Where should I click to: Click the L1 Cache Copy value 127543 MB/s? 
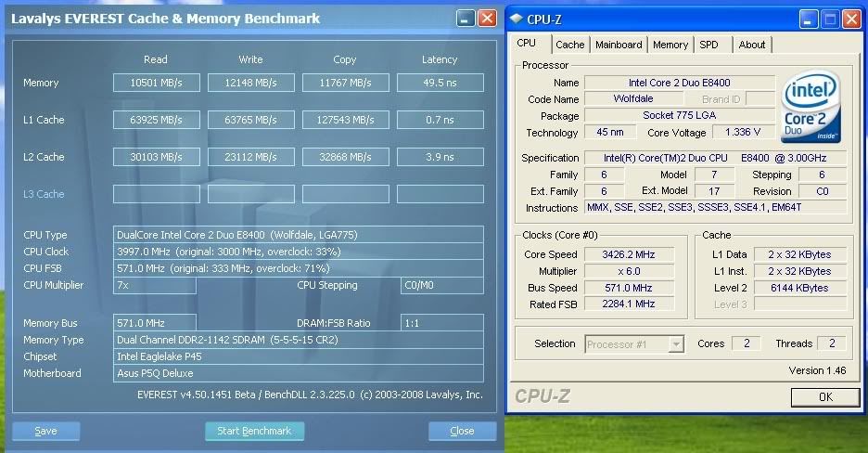pyautogui.click(x=345, y=120)
